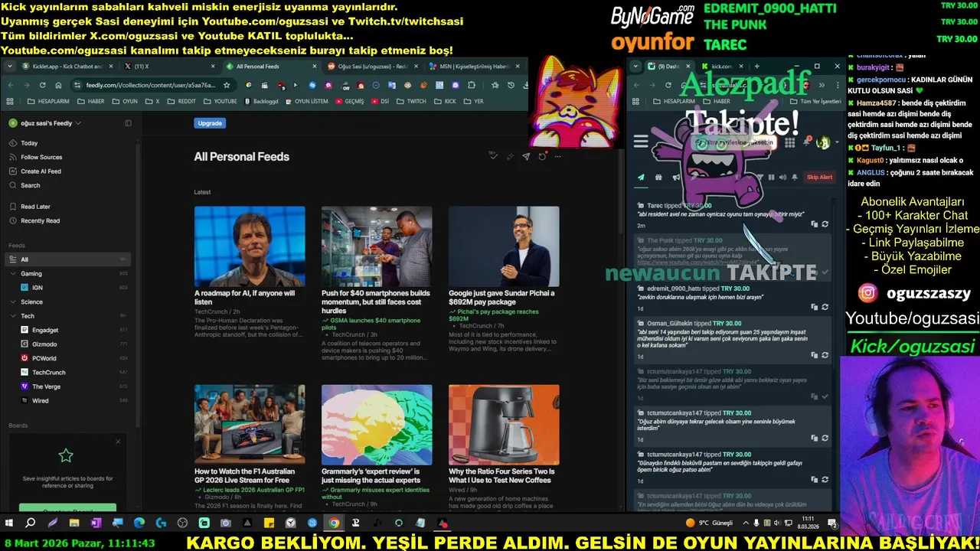Open Ratio Four Series Two coffee article
This screenshot has width=980, height=551.
click(504, 448)
